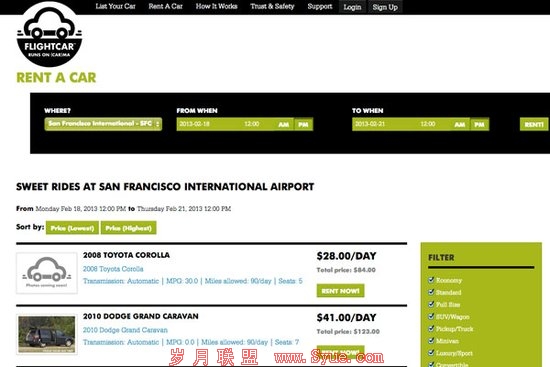
Task: Click the Dodge Grand Caravan photo thumbnail
Action: click(47, 334)
